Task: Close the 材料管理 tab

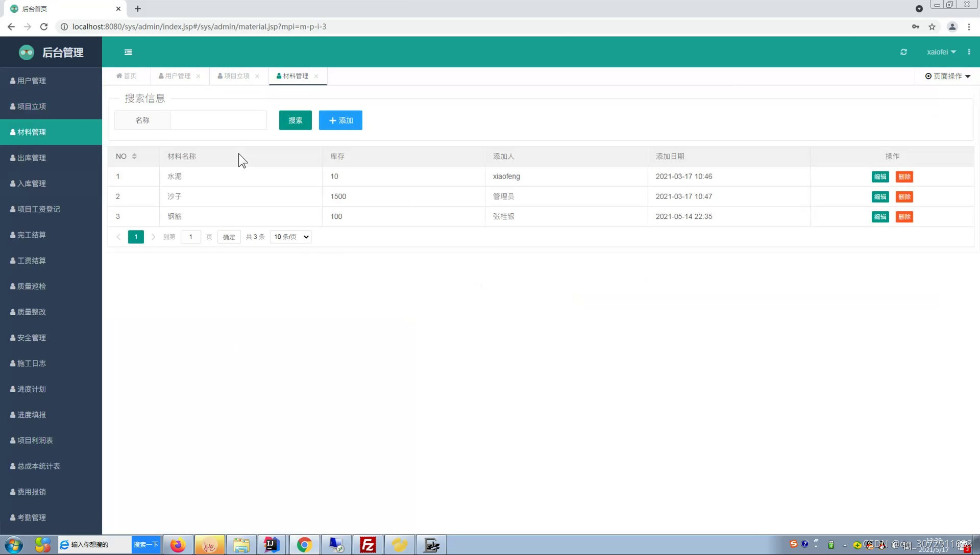Action: pos(316,76)
